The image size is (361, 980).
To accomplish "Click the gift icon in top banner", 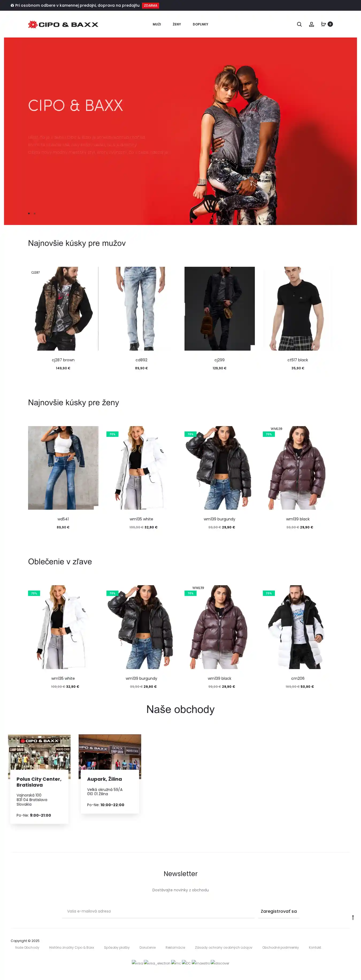I will 12,5.
